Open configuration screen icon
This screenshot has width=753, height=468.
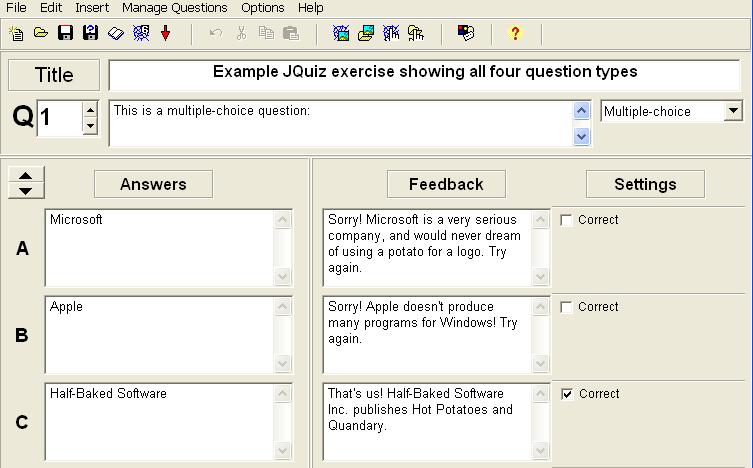pos(466,33)
